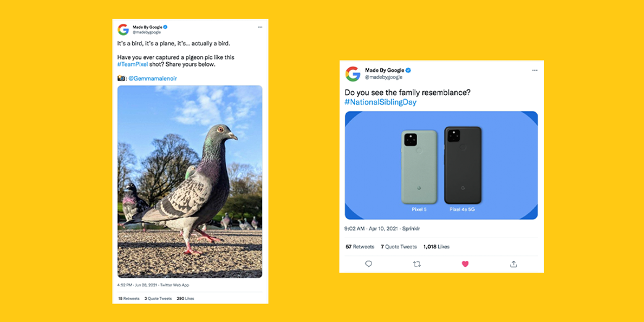Viewport: 644px width, 322px height.
Task: View the 57 Retweets list
Action: click(x=360, y=247)
